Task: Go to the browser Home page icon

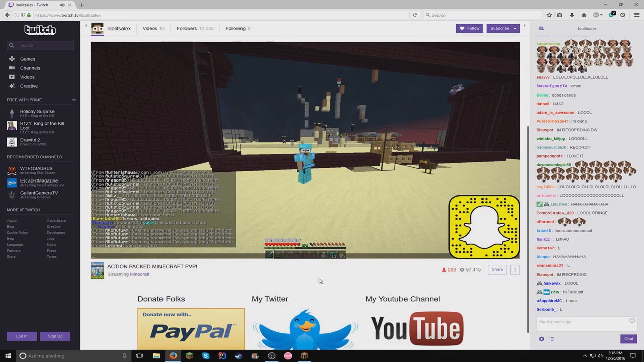Action: (584, 15)
